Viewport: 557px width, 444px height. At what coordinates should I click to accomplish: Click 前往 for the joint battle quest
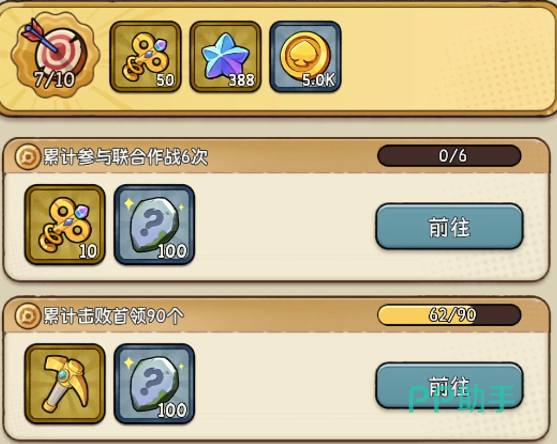point(449,226)
